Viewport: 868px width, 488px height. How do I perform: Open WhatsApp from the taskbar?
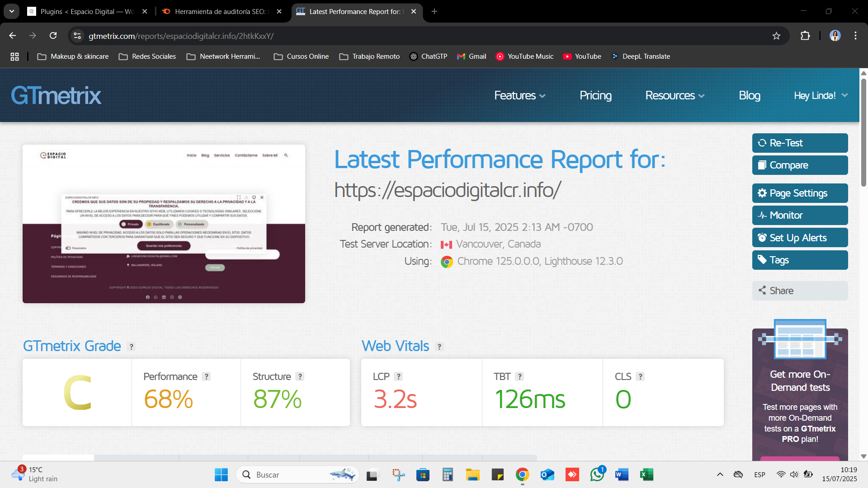coord(597,474)
